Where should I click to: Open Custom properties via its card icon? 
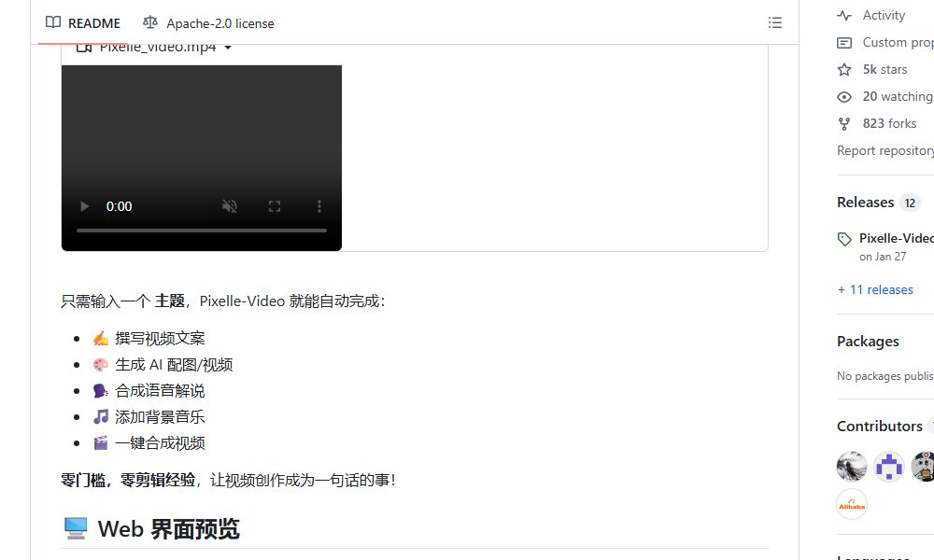[x=845, y=42]
